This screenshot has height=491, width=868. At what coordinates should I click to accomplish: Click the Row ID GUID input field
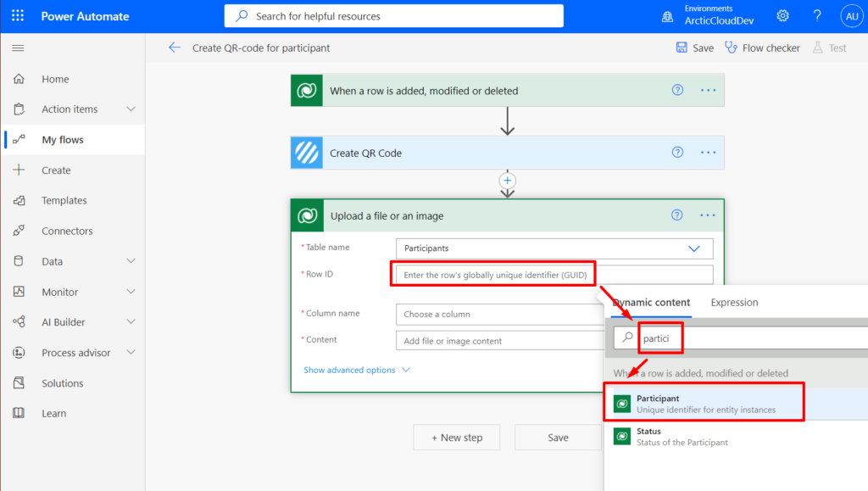point(554,275)
